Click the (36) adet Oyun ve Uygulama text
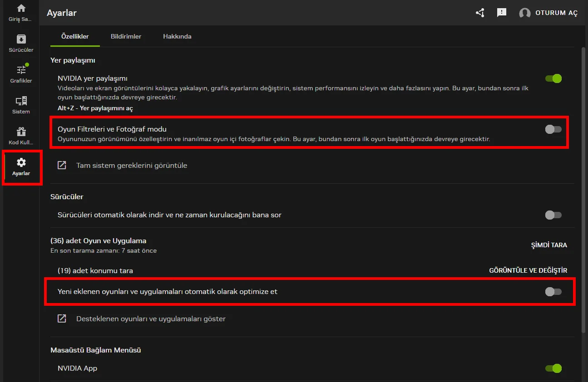The width and height of the screenshot is (588, 382). [99, 240]
